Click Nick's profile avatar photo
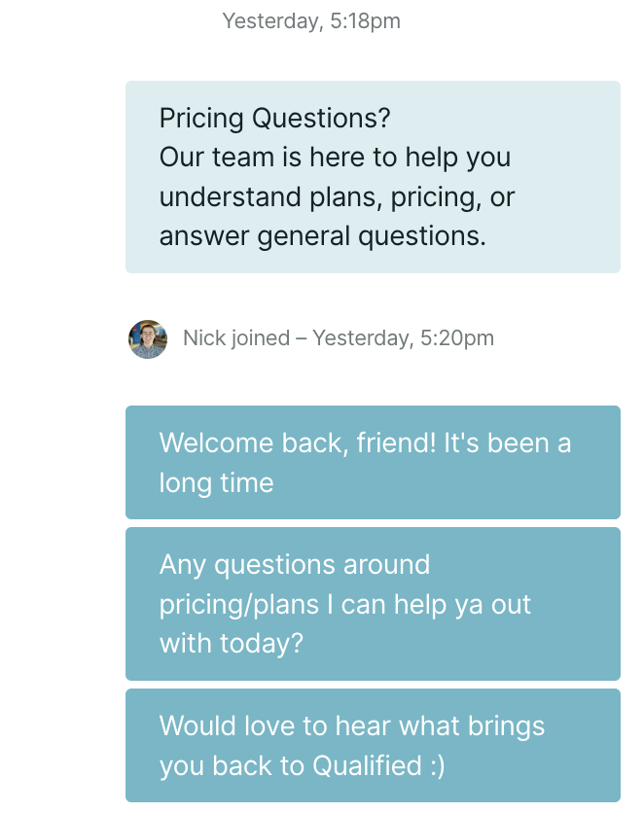 coord(148,339)
